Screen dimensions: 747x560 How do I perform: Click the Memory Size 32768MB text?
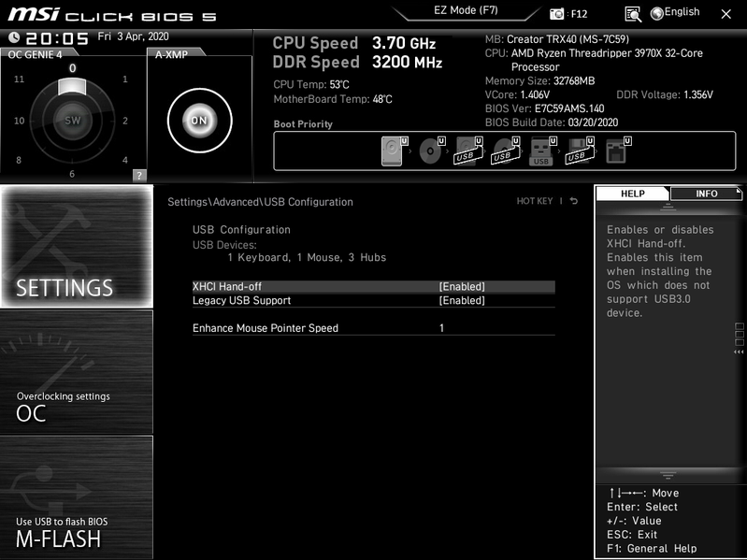coord(539,81)
